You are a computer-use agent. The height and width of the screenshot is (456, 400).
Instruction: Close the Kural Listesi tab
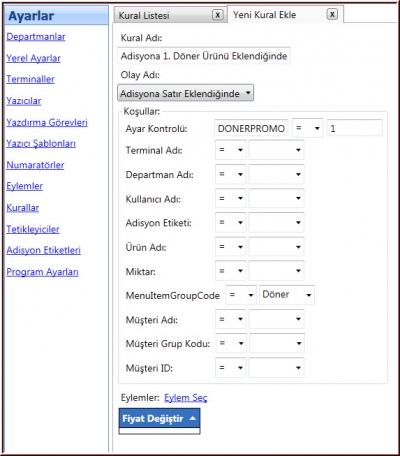[x=217, y=15]
